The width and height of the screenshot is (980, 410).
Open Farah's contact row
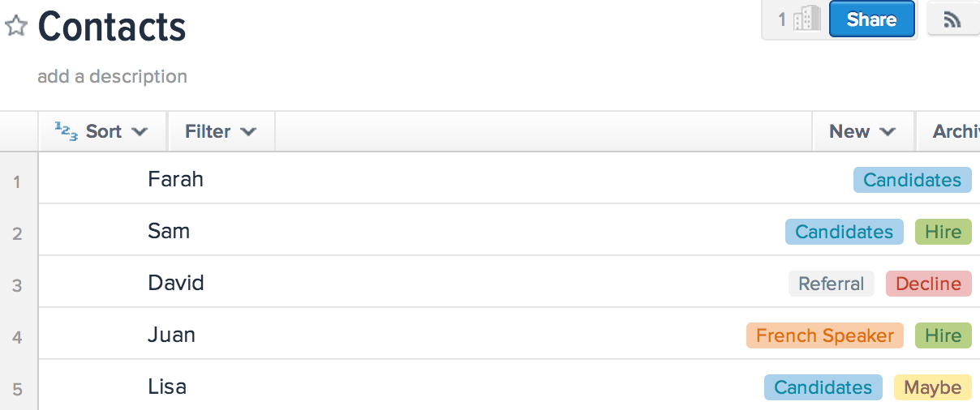click(x=175, y=179)
